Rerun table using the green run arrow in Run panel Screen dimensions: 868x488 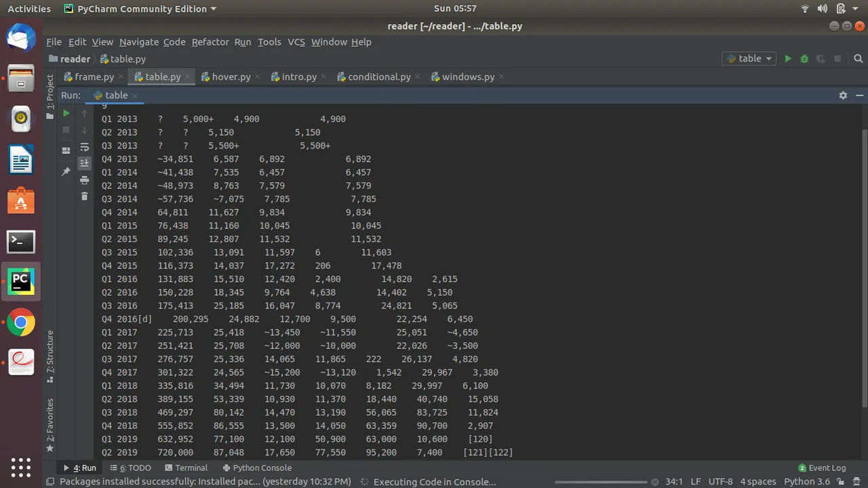66,113
